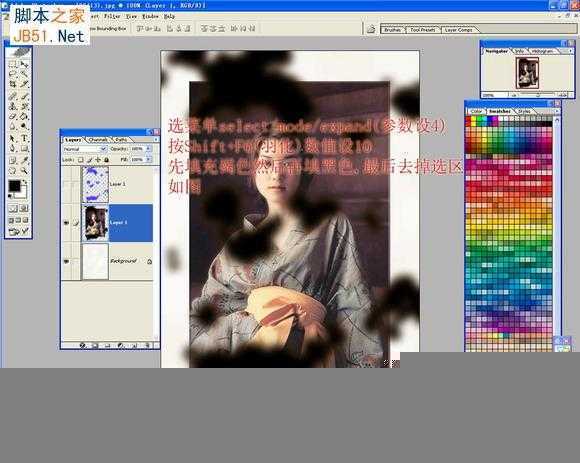This screenshot has width=580, height=463.
Task: Open the Normal blend mode dropdown
Action: pos(85,149)
